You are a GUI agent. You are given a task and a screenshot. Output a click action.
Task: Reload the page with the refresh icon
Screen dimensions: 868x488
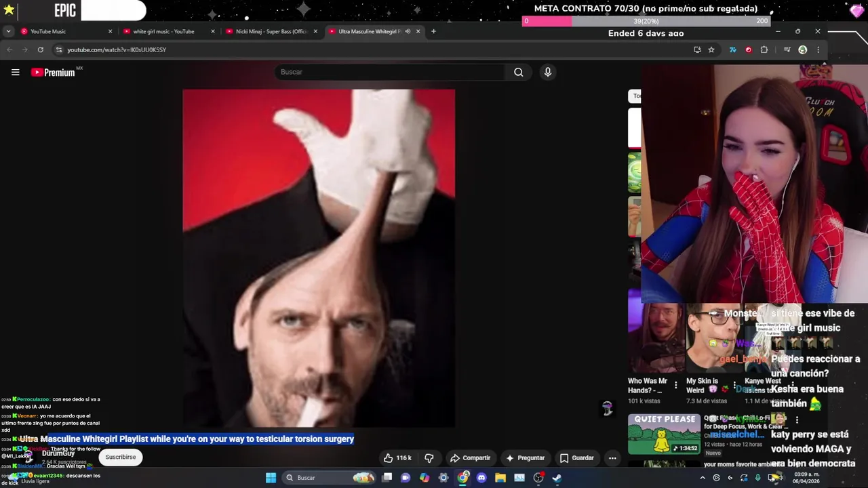[41, 49]
